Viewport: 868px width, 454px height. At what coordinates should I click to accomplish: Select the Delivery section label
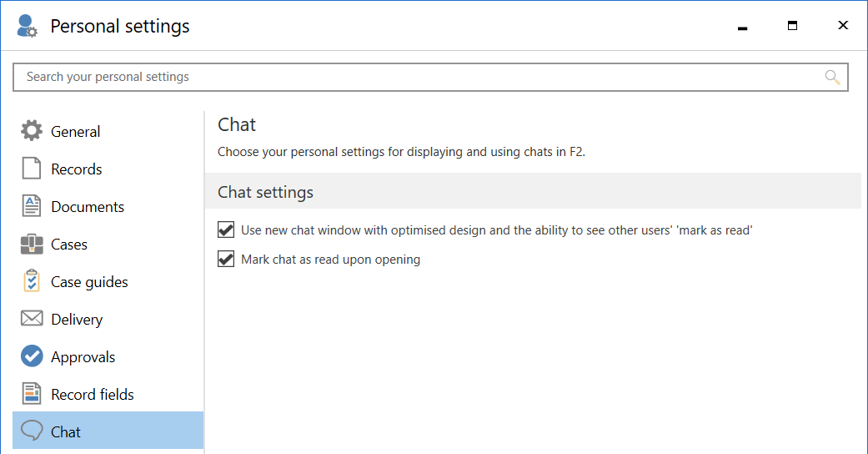77,320
